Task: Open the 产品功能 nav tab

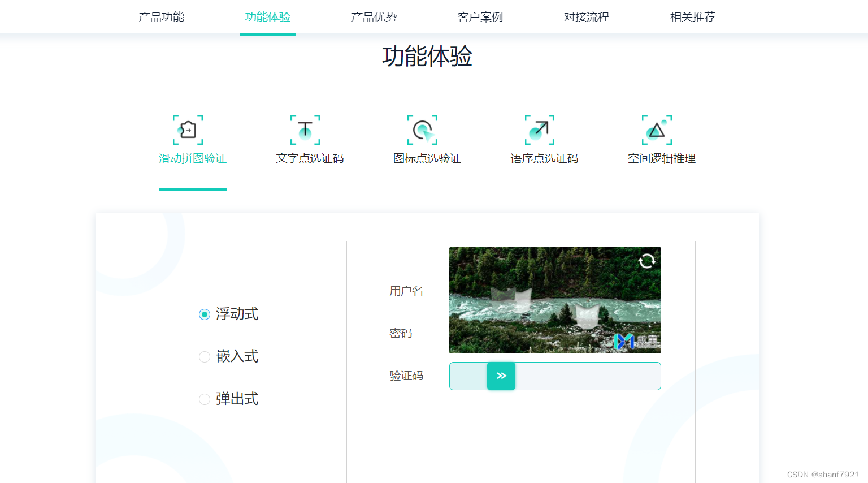Action: coord(162,17)
